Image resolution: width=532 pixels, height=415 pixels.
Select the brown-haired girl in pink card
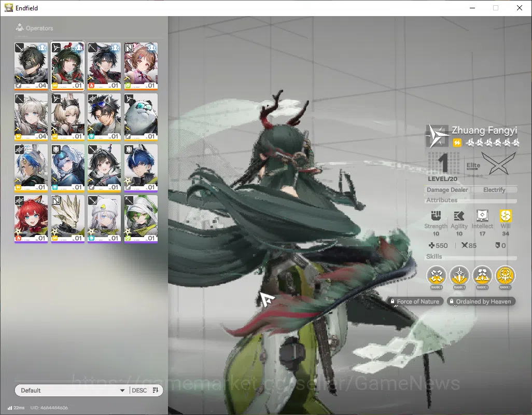tap(141, 66)
